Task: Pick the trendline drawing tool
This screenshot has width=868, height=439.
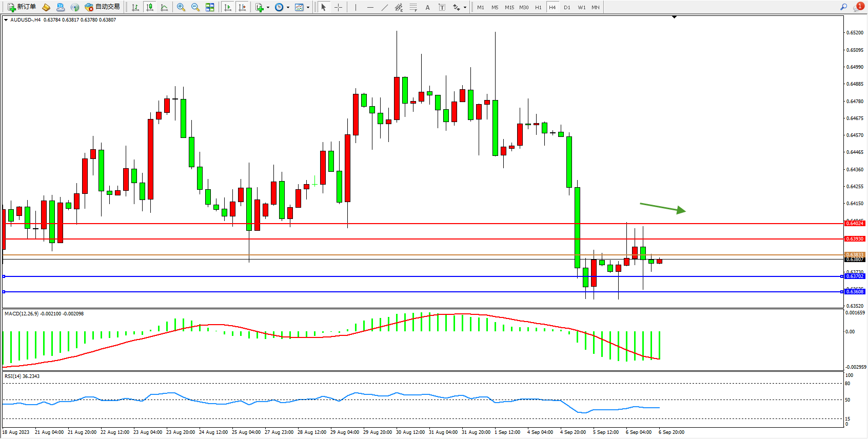Action: click(x=385, y=7)
